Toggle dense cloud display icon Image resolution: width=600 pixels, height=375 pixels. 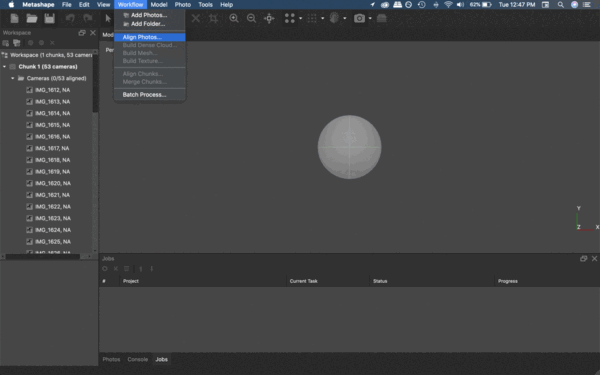tap(312, 18)
